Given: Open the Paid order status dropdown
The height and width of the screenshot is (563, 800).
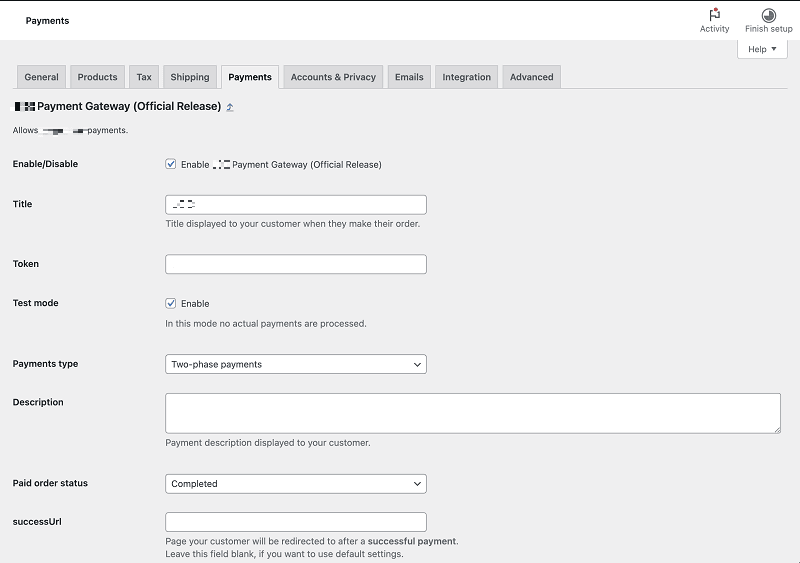Looking at the screenshot, I should coord(295,483).
